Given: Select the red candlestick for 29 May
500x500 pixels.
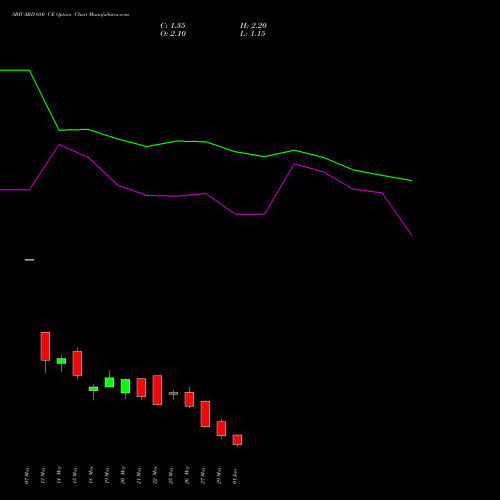Looking at the screenshot, I should [x=221, y=429].
